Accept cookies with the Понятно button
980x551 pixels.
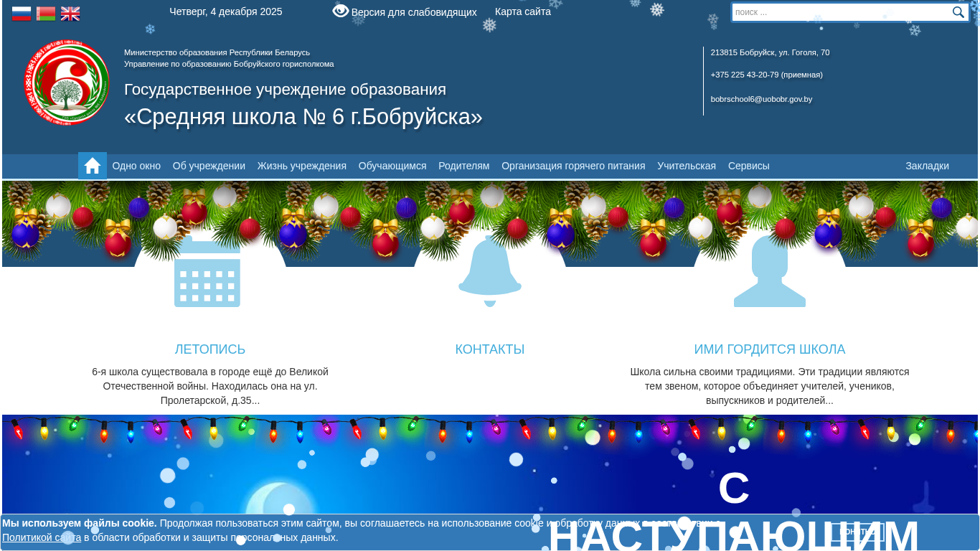(x=858, y=532)
